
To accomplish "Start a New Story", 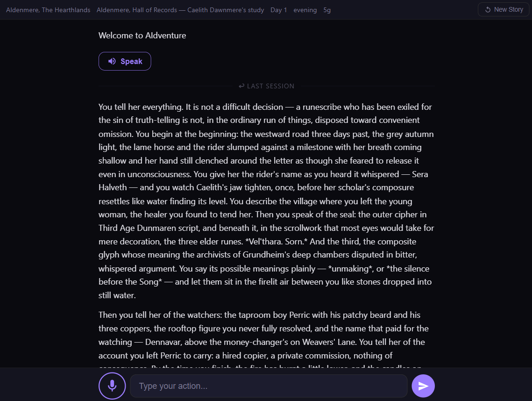I will pyautogui.click(x=503, y=9).
